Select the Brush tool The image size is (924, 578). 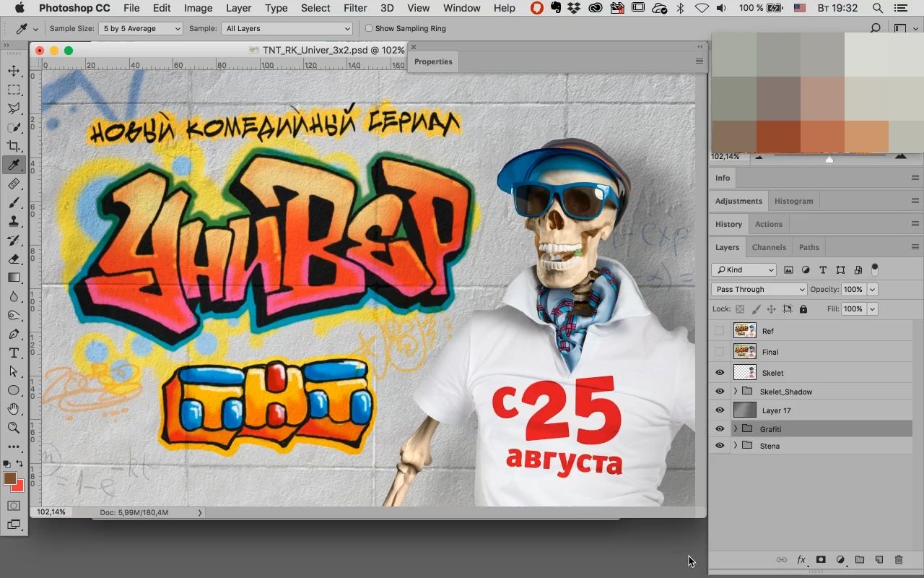tap(14, 202)
